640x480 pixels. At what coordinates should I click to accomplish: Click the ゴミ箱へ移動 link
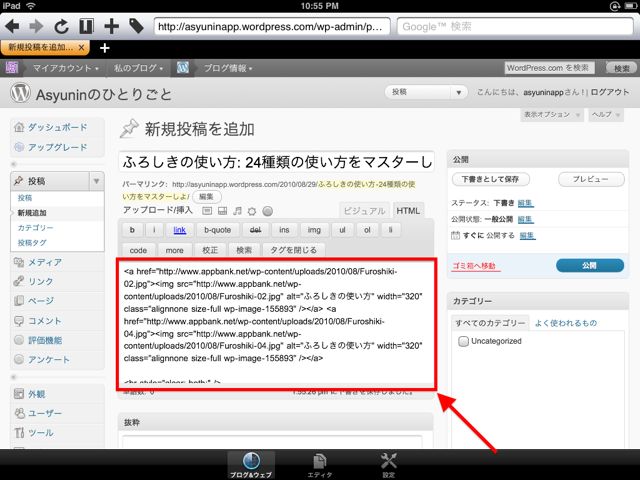(x=473, y=266)
